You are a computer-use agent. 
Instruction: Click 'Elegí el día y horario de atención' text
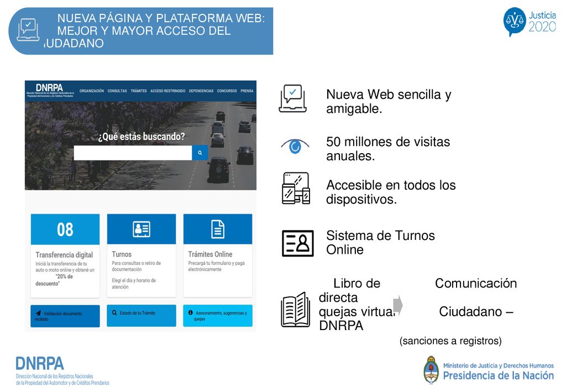tap(134, 284)
